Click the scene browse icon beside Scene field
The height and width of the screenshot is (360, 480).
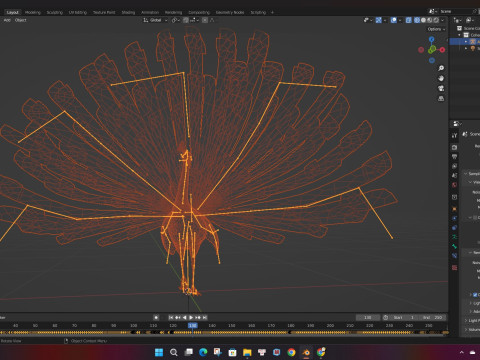click(x=433, y=12)
